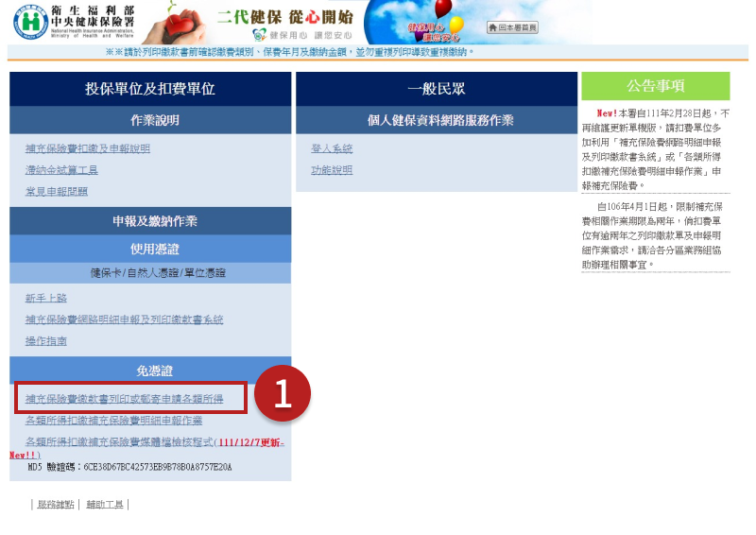This screenshot has height=535, width=756.
Task: Open 各類所得扣繳補充保險費明細申報作業 link
Action: (x=114, y=420)
